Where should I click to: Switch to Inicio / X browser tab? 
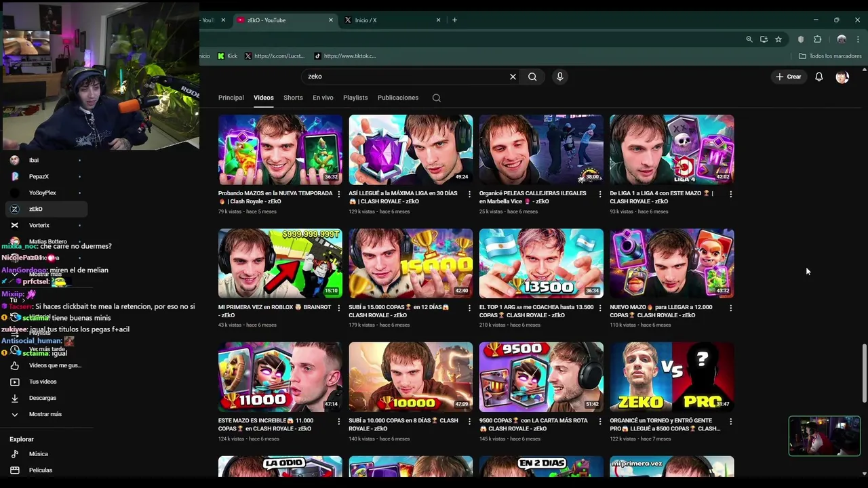pyautogui.click(x=391, y=20)
